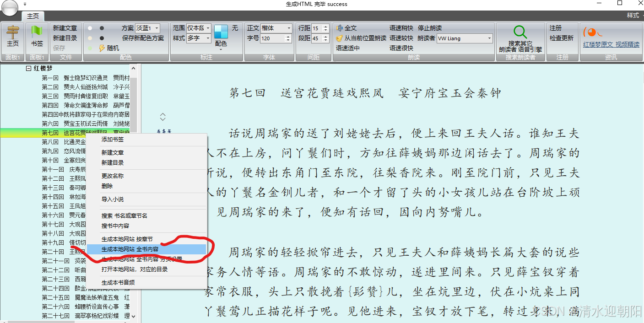Click the double-chevron toggle beside the text

163,117
